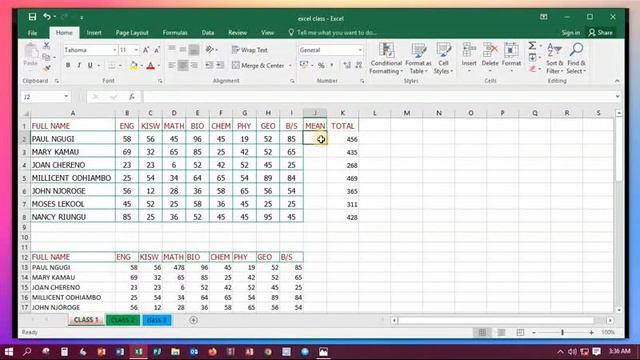
Task: Click the Percent Style icon
Action: pyautogui.click(x=321, y=65)
